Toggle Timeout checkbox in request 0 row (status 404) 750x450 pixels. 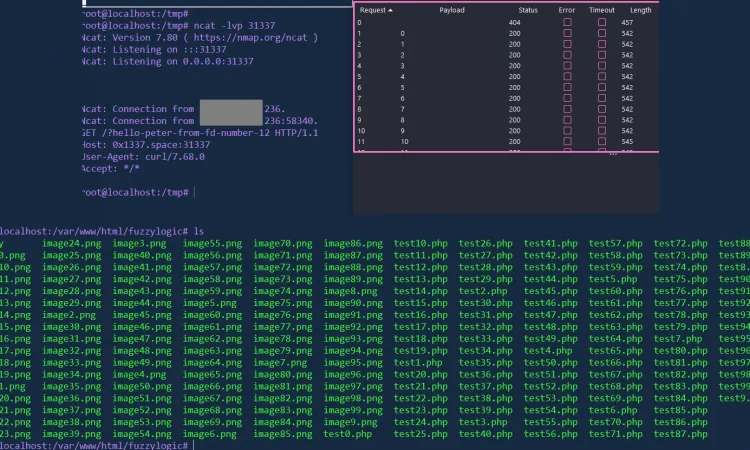(602, 22)
